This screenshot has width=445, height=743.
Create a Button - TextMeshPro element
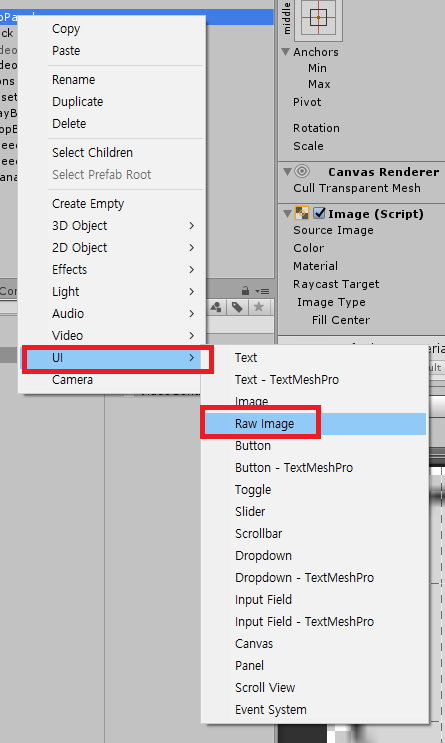click(294, 468)
